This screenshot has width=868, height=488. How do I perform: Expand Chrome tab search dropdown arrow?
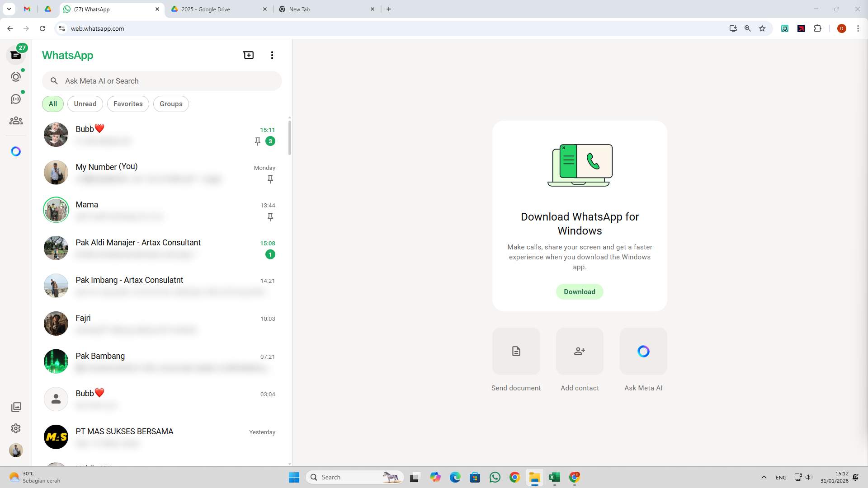tap(9, 9)
